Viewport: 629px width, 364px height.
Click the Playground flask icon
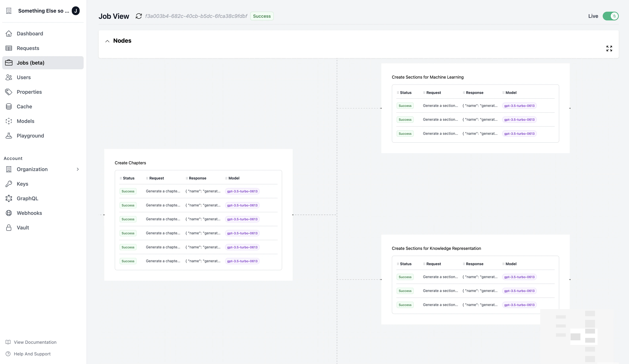click(9, 136)
